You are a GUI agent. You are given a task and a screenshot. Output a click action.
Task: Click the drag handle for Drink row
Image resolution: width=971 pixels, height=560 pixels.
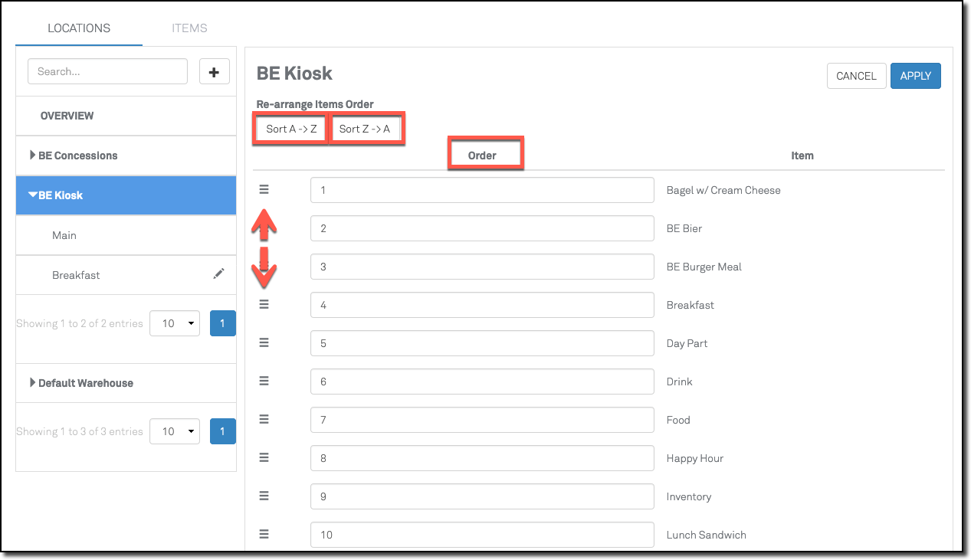pyautogui.click(x=264, y=381)
